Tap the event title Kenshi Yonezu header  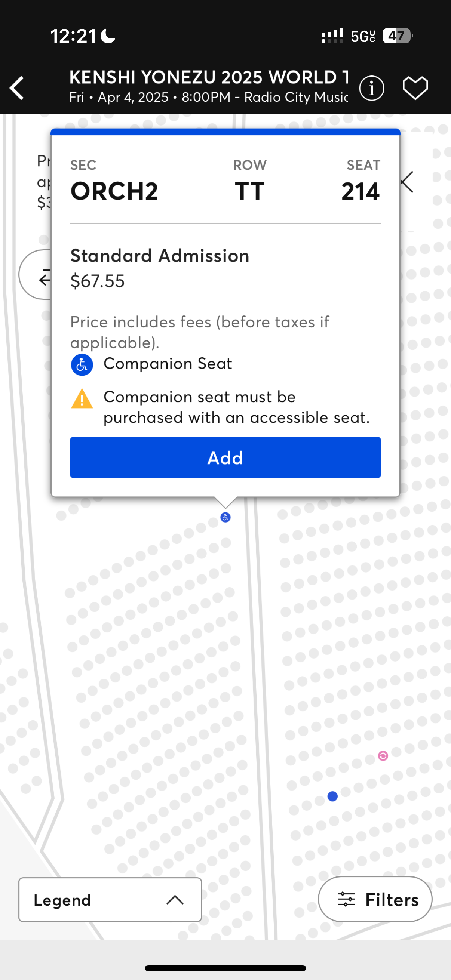[x=208, y=77]
